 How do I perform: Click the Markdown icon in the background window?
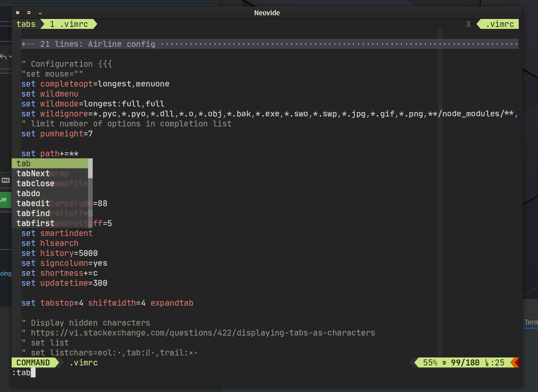tap(6, 180)
